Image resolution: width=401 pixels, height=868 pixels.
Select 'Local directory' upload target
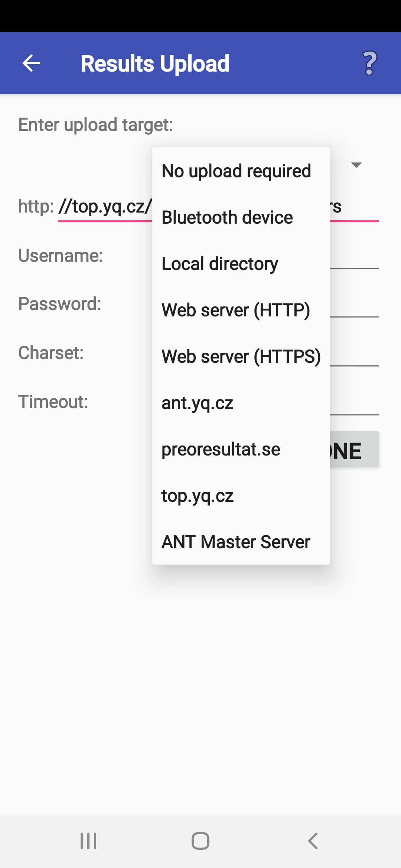241,264
